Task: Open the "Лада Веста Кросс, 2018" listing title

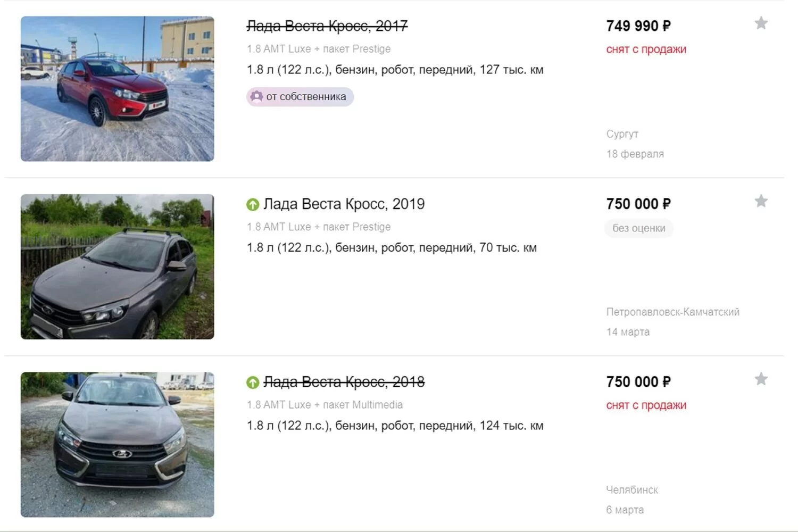Action: click(344, 382)
